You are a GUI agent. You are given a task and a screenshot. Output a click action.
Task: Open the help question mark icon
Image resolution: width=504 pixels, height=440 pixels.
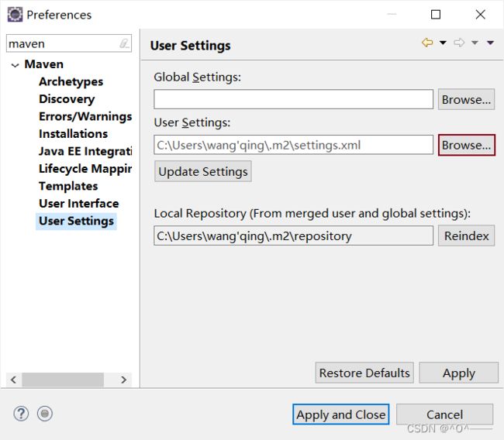point(21,414)
